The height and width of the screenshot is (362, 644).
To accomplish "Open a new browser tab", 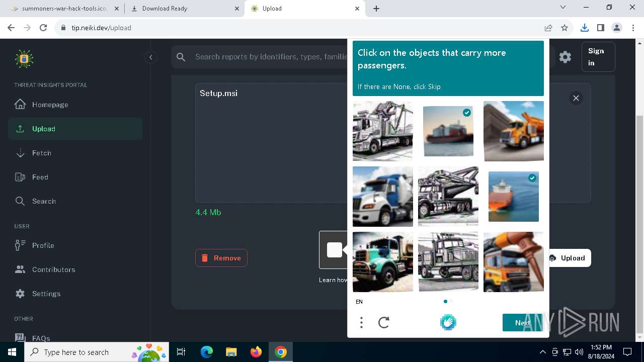I will tap(376, 9).
